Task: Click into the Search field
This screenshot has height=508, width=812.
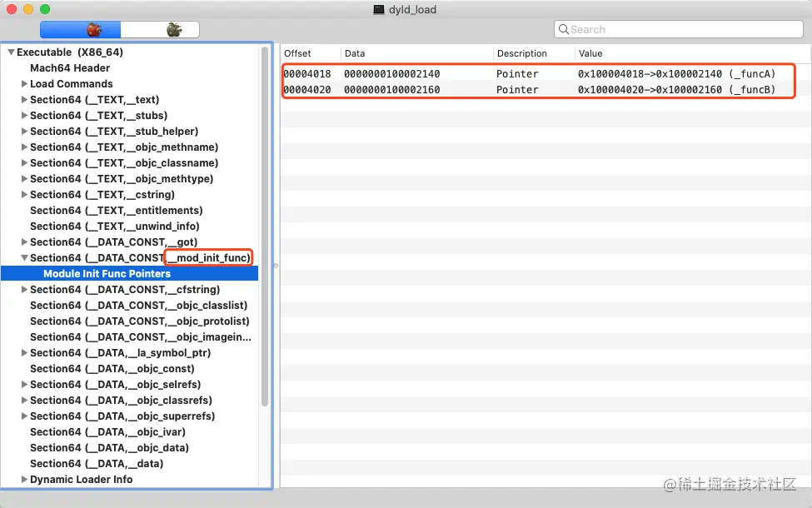Action: coord(679,29)
